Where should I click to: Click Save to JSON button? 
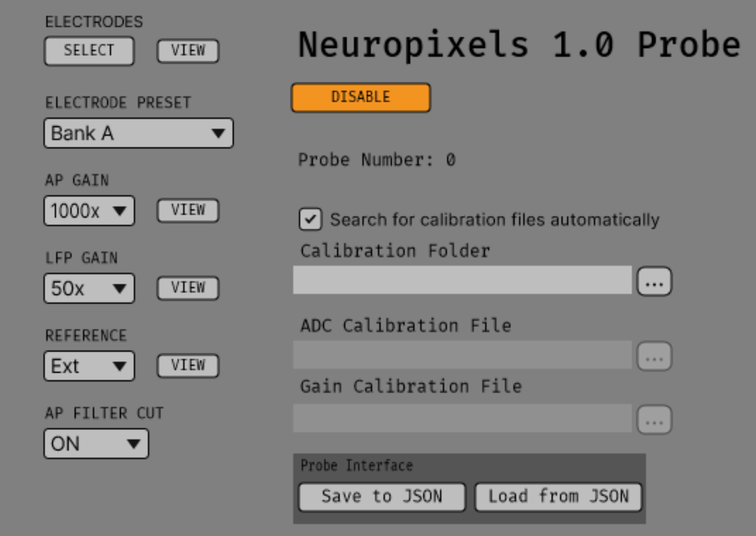(x=382, y=497)
